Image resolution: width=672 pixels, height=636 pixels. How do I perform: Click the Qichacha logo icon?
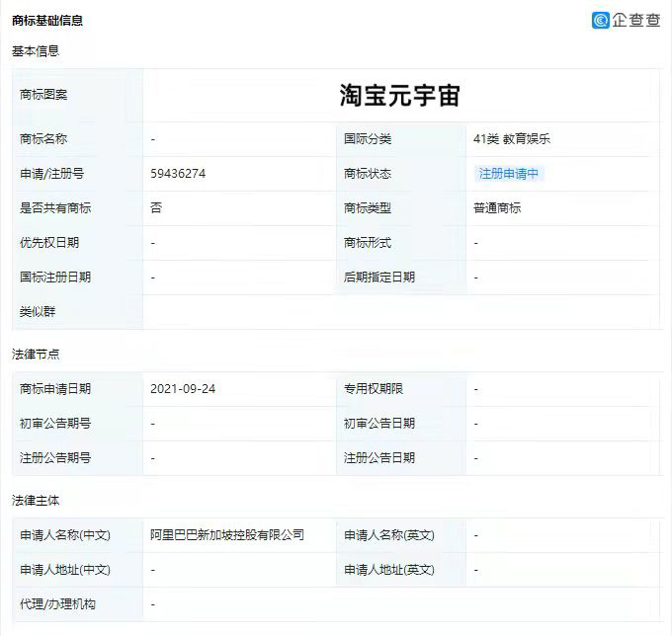(x=601, y=20)
